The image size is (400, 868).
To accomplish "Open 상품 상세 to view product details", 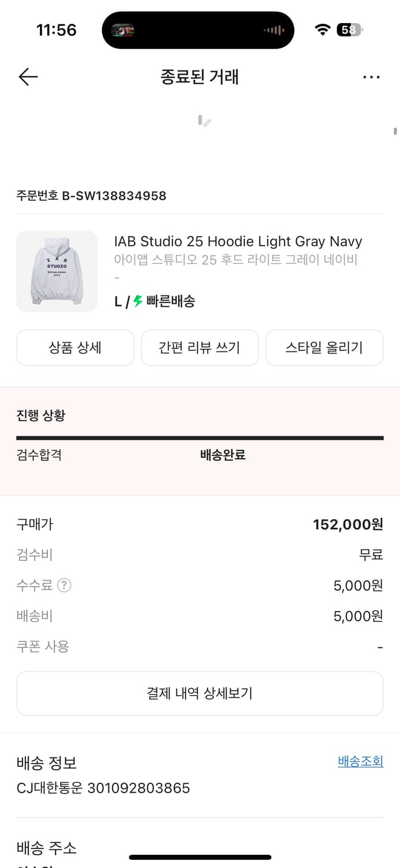I will (75, 347).
